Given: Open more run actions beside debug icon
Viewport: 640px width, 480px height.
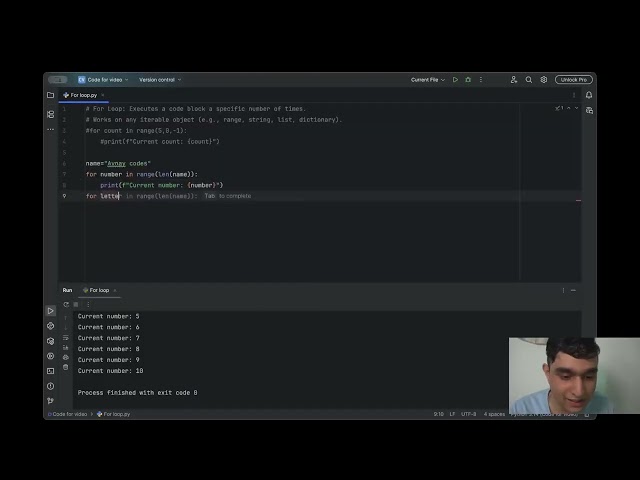Looking at the screenshot, I should click(x=481, y=80).
